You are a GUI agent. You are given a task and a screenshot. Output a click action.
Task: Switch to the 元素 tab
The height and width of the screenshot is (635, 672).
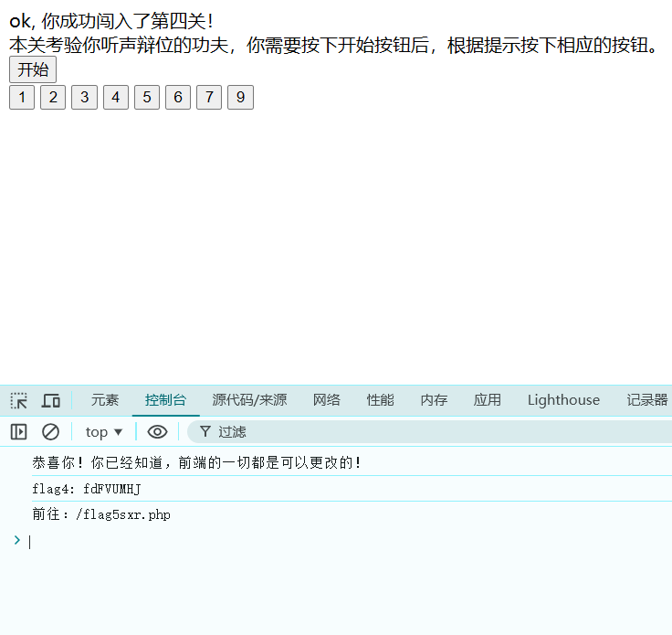click(x=105, y=400)
